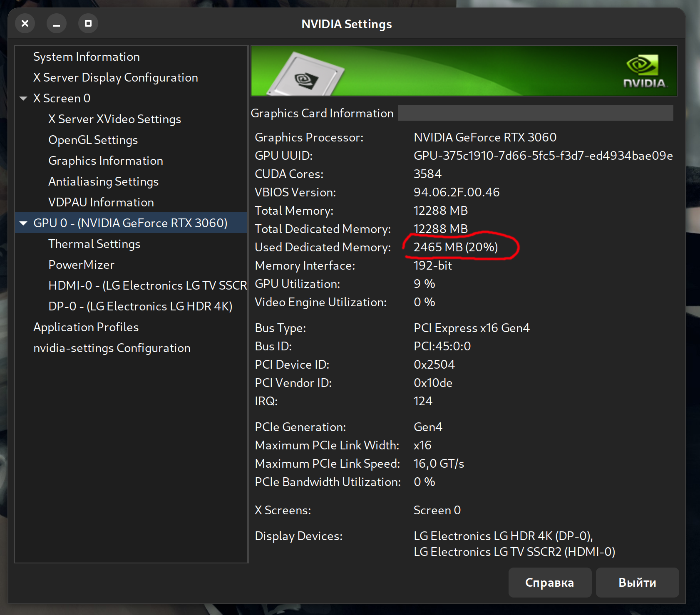Screen dimensions: 700x615
Task: Click the Maximum PCIe Link Speed value 16,0 GT/s
Action: point(439,464)
